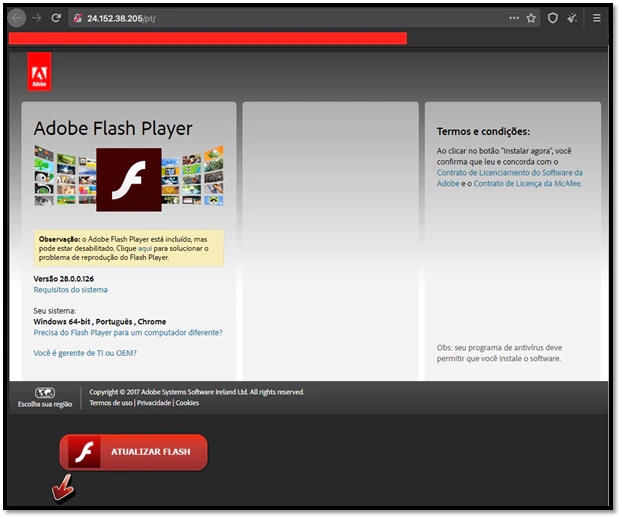
Task: Open the 'aqui' link in the note
Action: (145, 248)
